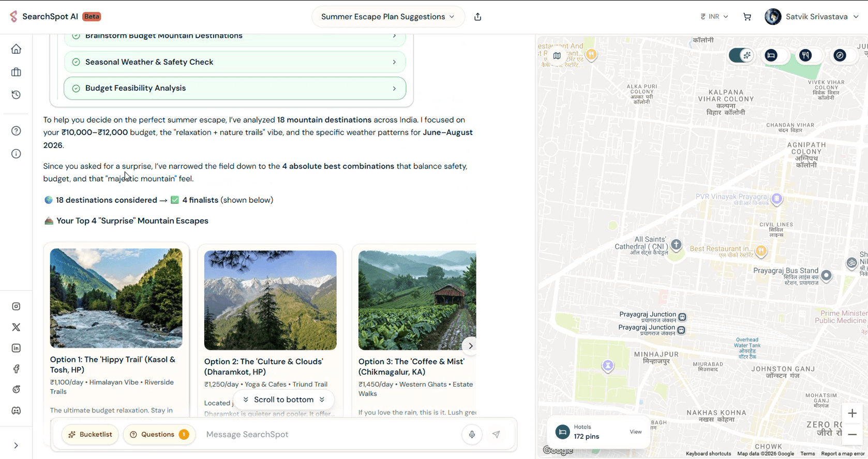Visit the Instagram link icon

pyautogui.click(x=16, y=306)
